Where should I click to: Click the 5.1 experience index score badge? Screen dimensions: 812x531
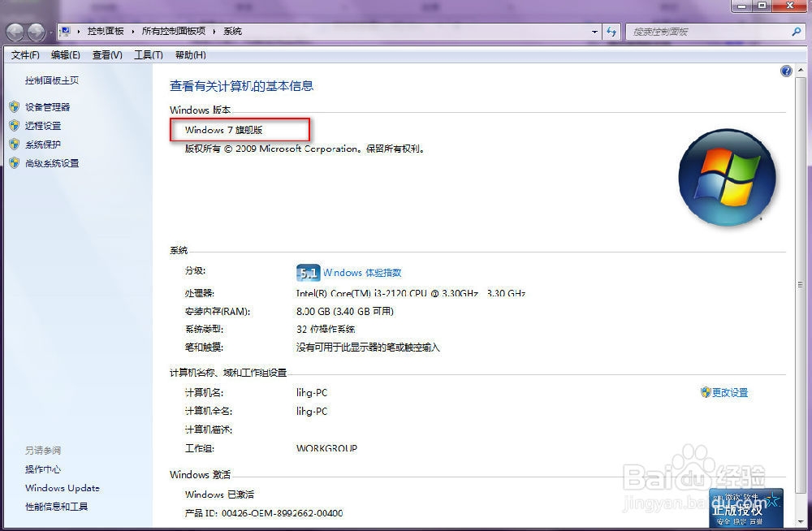tap(308, 273)
